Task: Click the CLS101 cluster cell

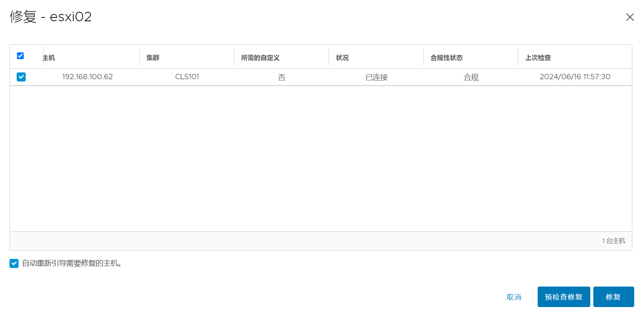Action: (x=187, y=77)
